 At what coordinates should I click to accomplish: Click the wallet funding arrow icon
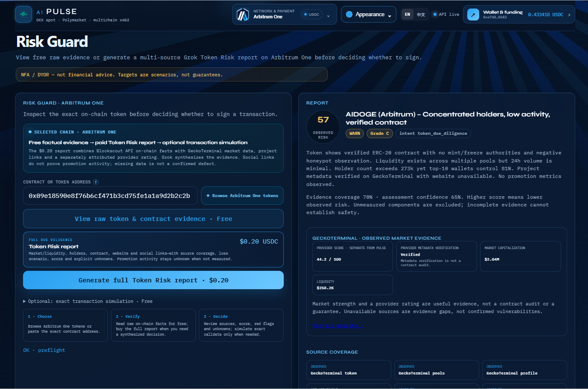[x=473, y=15]
